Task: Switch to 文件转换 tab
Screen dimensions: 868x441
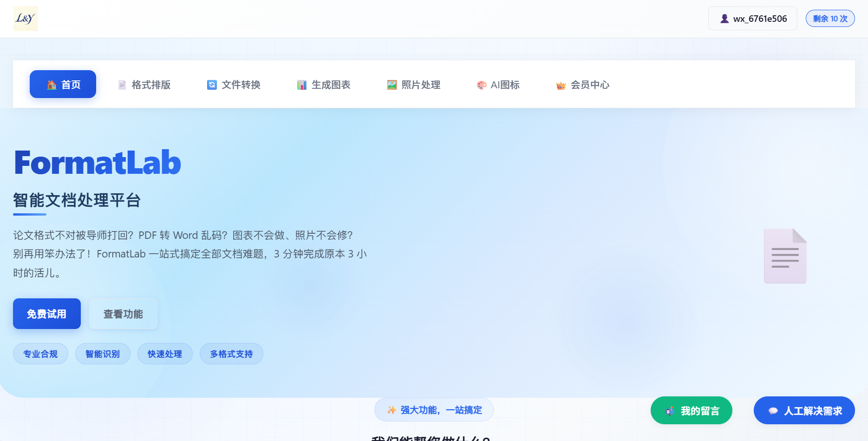Action: point(235,85)
